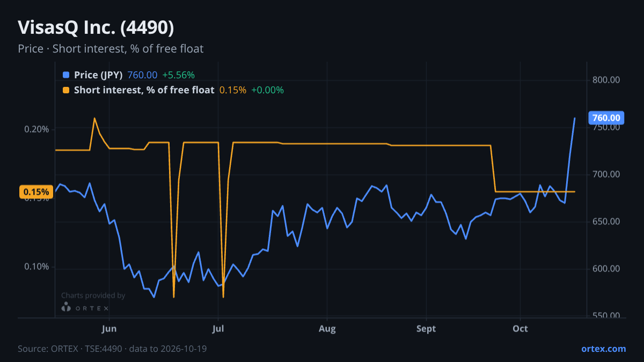Click the +0.00% short interest change
Image resolution: width=644 pixels, height=362 pixels.
[x=267, y=90]
